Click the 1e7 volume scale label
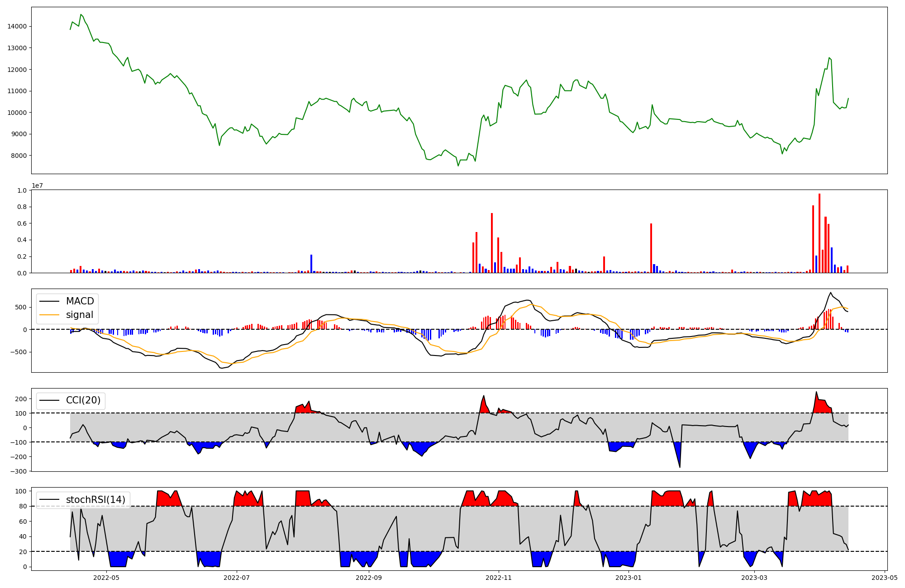Screen dimensions: 905x588 pyautogui.click(x=37, y=185)
